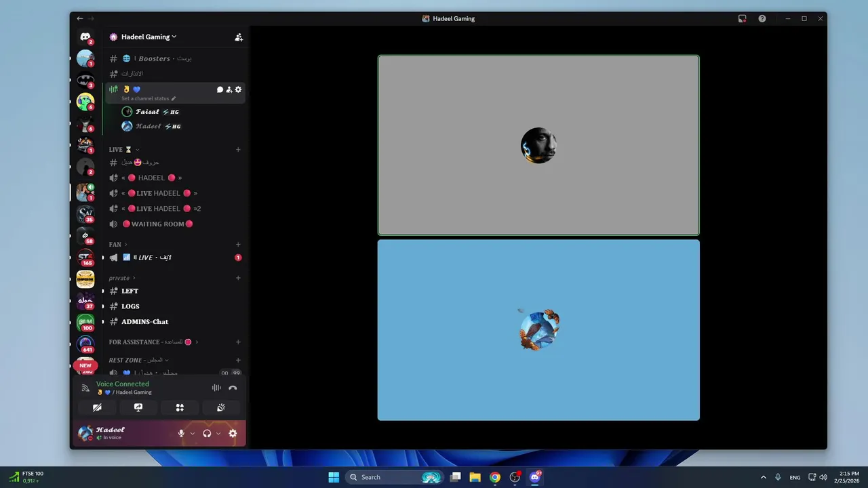The image size is (868, 488).
Task: Open server icon with badge 165
Action: click(85, 258)
